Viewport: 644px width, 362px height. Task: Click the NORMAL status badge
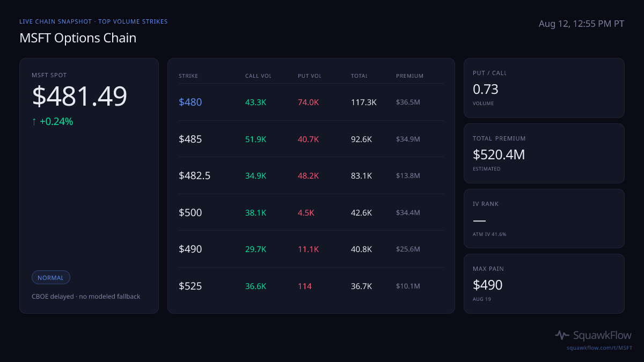point(50,278)
